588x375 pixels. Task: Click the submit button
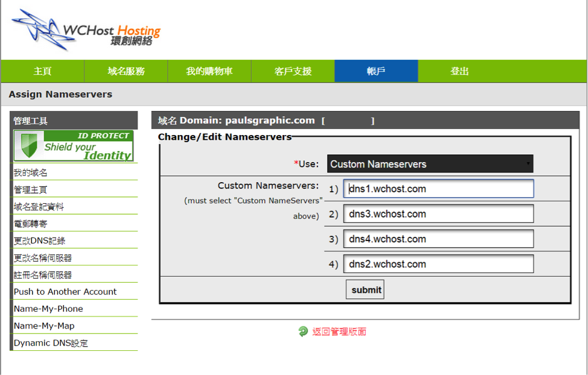365,289
